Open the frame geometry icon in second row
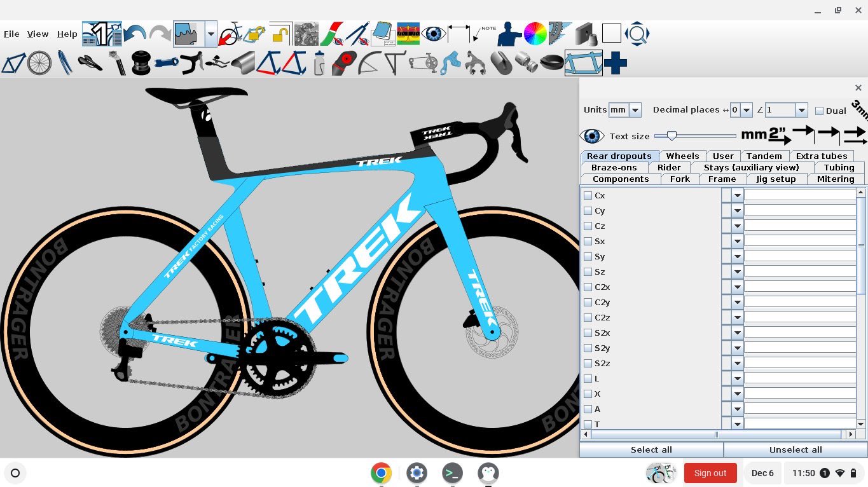 [x=14, y=64]
